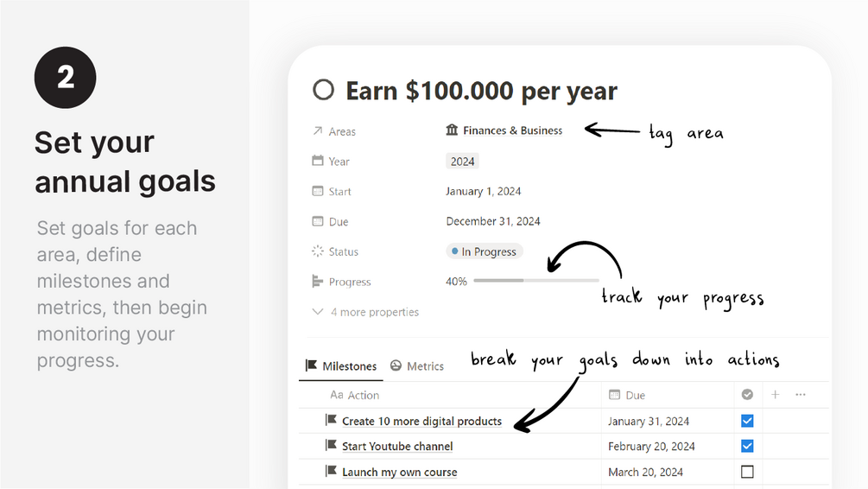Open the In Progress status dropdown
The height and width of the screenshot is (489, 868).
[x=484, y=251]
